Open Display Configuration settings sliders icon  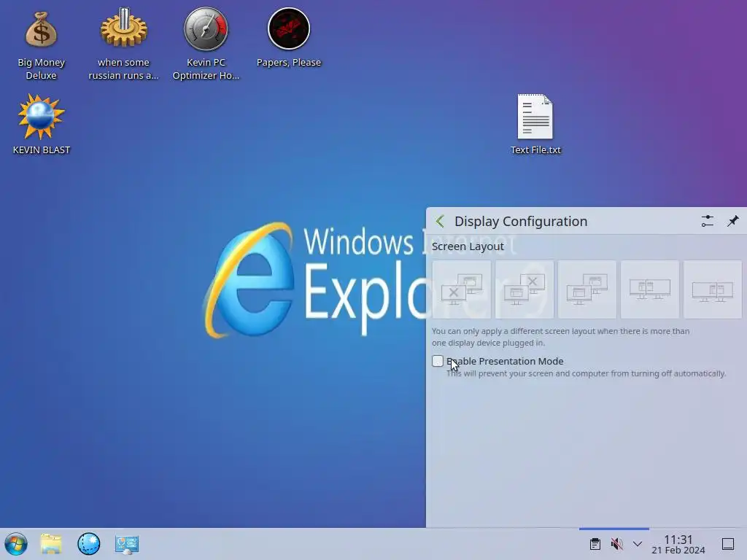click(x=707, y=221)
